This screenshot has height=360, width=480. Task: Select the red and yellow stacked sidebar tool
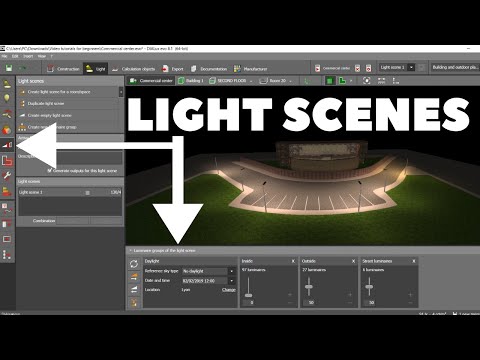point(7,191)
